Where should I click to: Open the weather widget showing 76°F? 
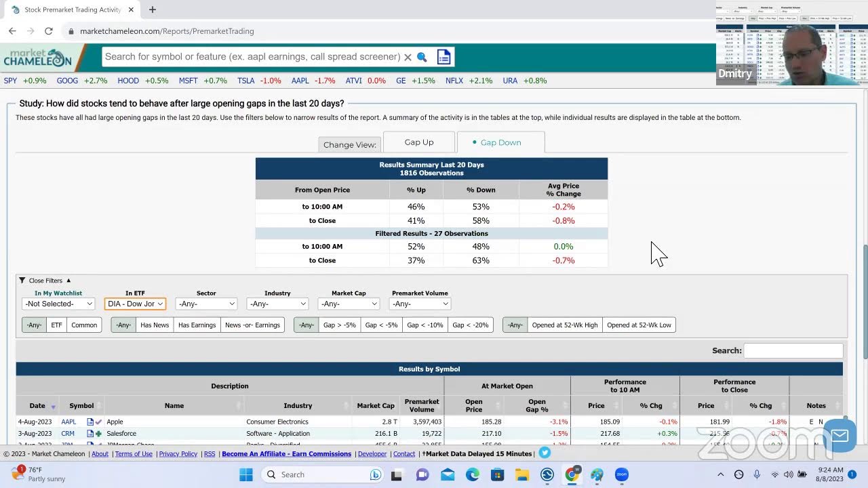[38, 474]
